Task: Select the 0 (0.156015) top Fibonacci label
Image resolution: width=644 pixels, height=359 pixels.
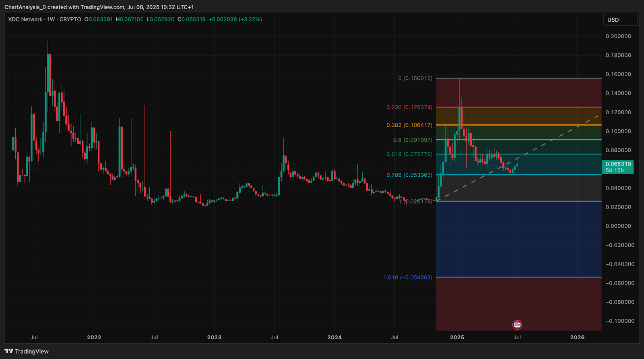Action: coord(415,78)
